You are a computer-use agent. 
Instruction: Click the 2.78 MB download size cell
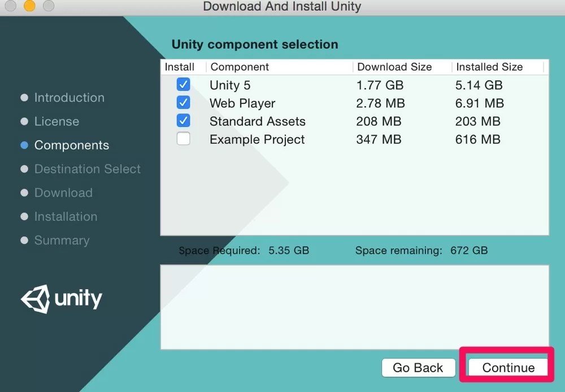point(380,103)
